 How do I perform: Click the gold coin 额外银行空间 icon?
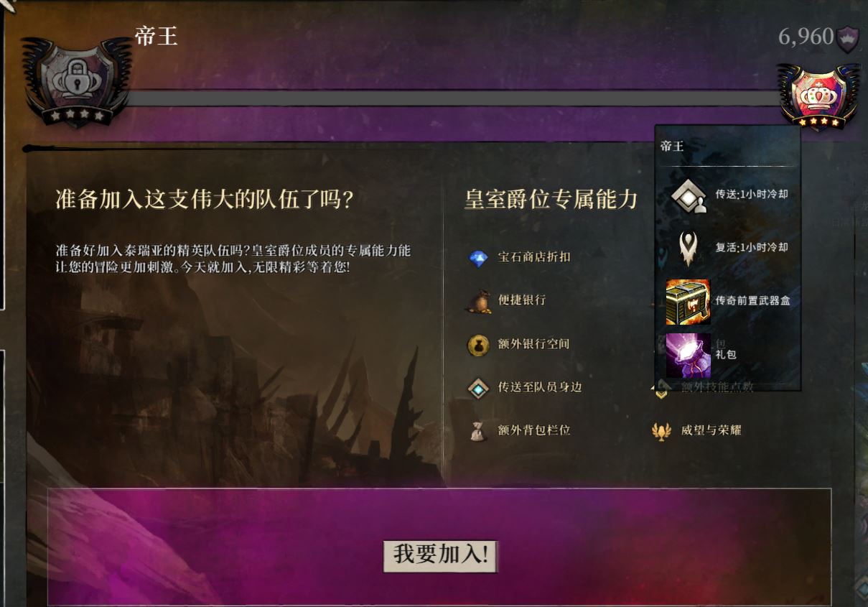point(478,345)
